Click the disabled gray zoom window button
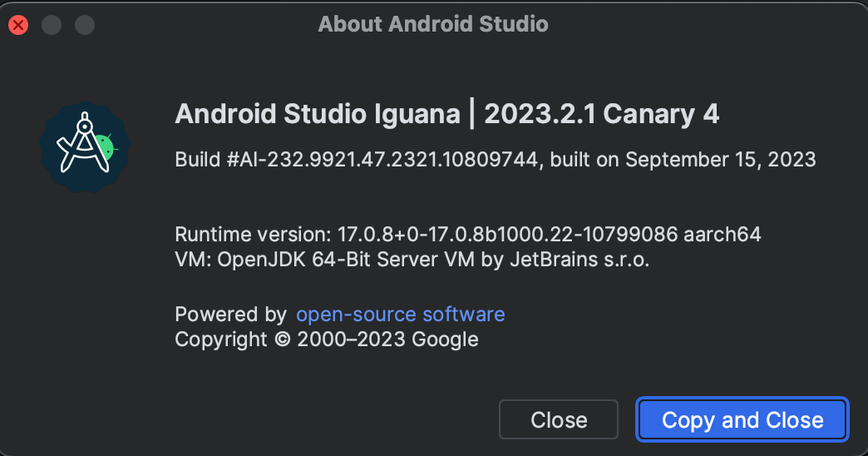This screenshot has height=456, width=868. [85, 25]
